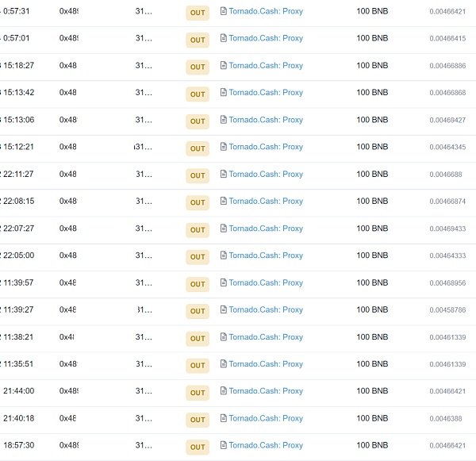The width and height of the screenshot is (476, 461).
Task: Click contract icon in the 11:39:57 row
Action: pyautogui.click(x=223, y=282)
